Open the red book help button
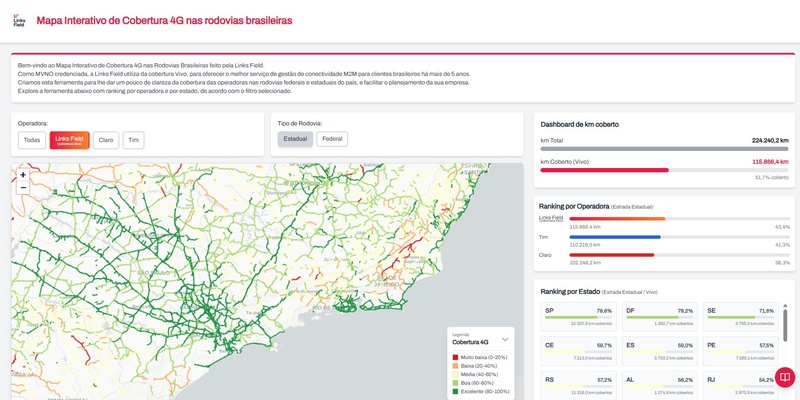 [x=785, y=378]
